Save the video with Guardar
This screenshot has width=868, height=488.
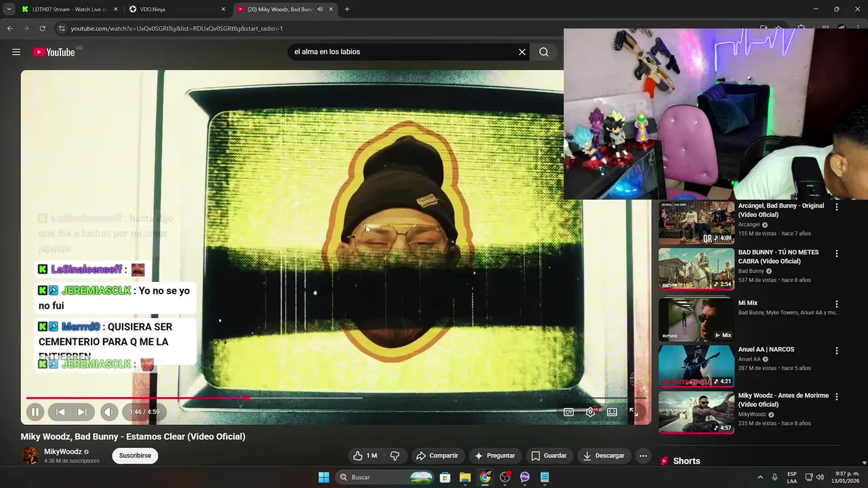click(x=549, y=455)
